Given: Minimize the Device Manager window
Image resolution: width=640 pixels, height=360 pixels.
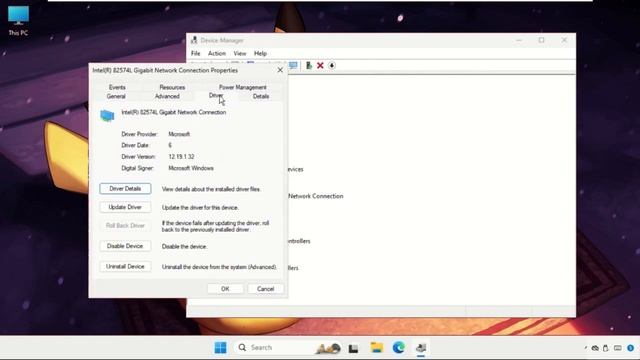Looking at the screenshot, I should click(x=519, y=40).
